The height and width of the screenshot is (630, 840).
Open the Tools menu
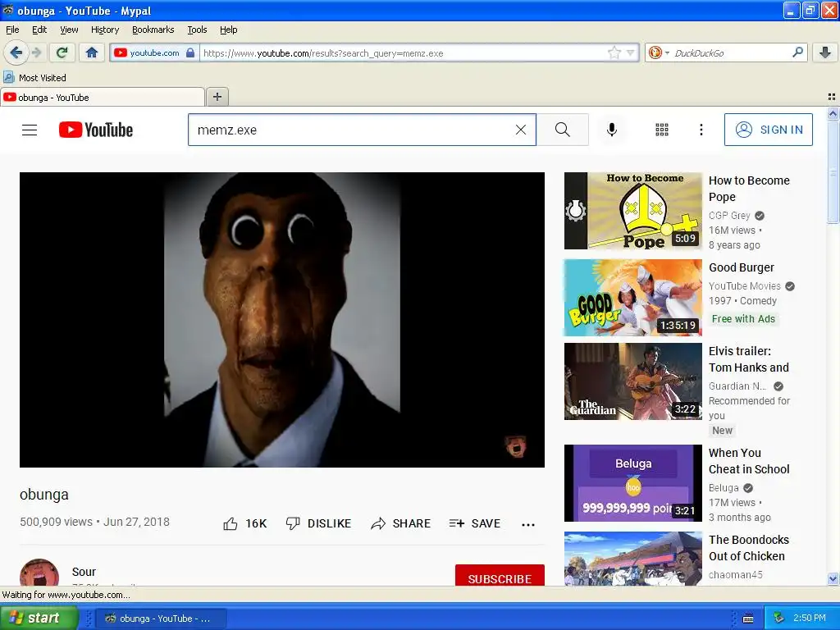point(197,30)
